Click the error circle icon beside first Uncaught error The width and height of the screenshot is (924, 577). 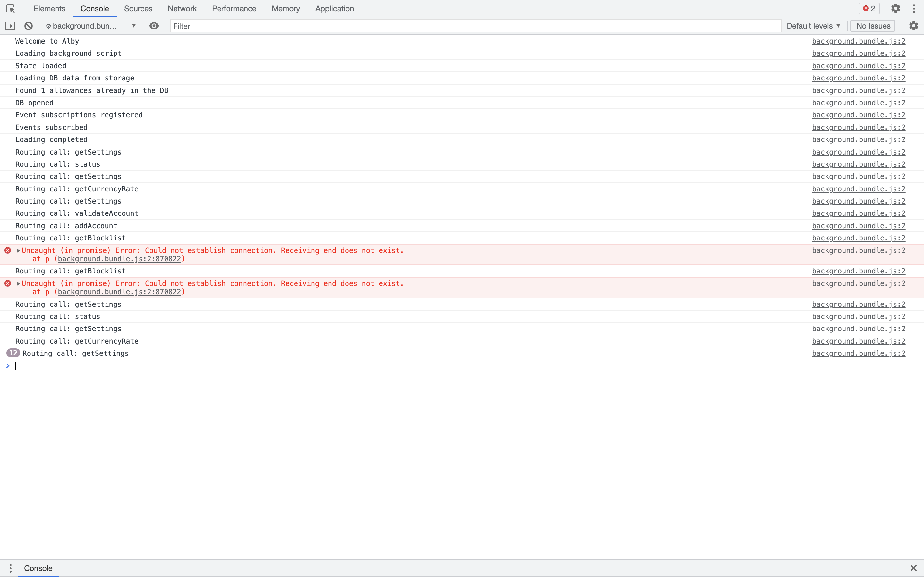point(8,250)
